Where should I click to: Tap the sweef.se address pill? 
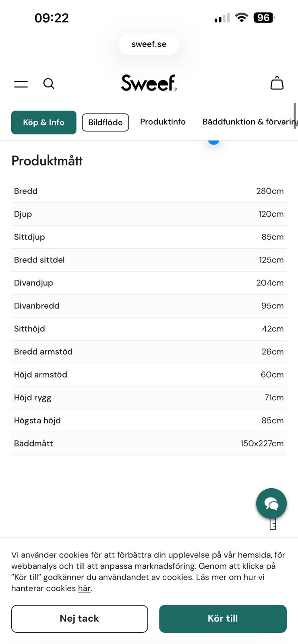tap(149, 44)
